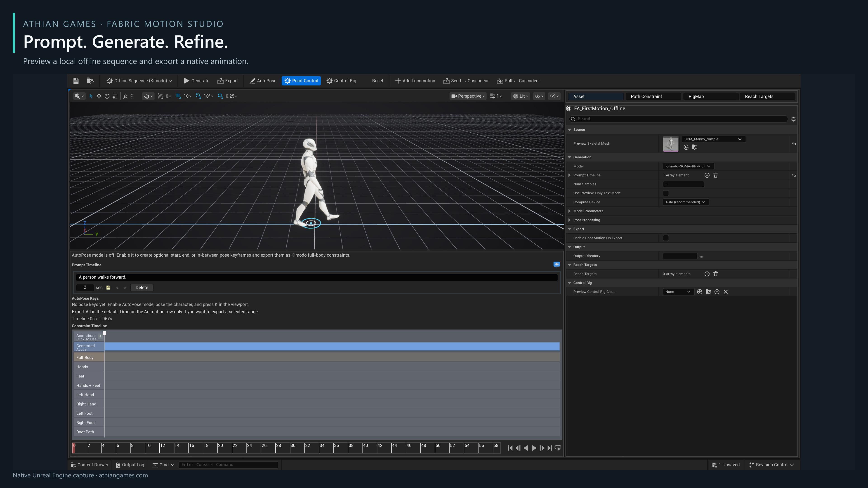
Task: Play the animation forward
Action: click(534, 448)
